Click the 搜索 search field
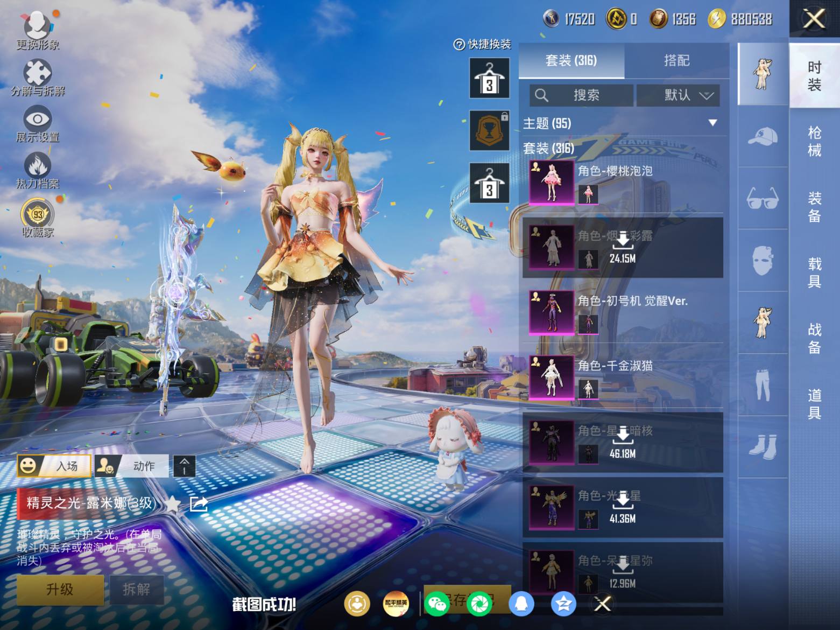The height and width of the screenshot is (630, 840). pos(581,95)
